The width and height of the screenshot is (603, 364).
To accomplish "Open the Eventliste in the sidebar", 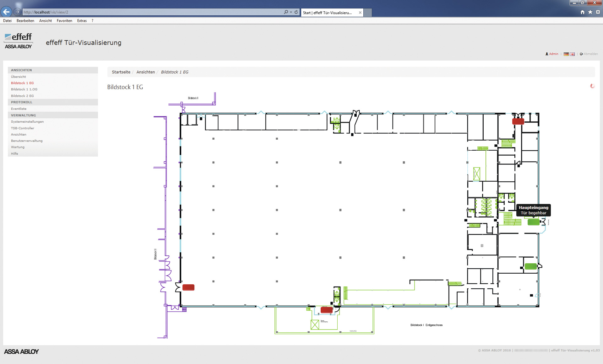I will (19, 109).
